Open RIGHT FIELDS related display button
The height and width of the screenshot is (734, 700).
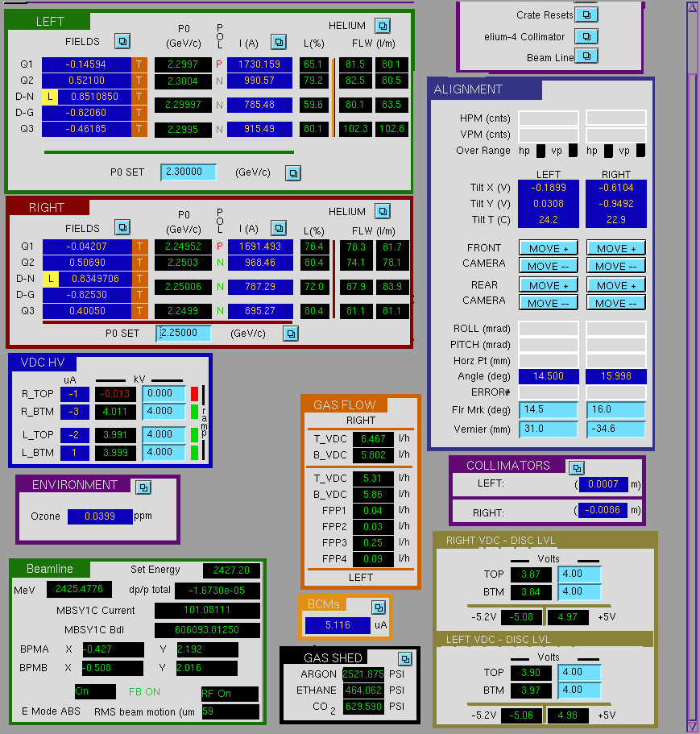tap(122, 227)
